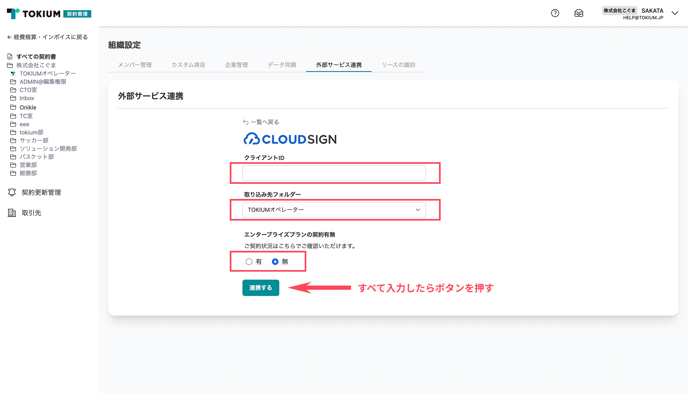Image resolution: width=688 pixels, height=393 pixels.
Task: Click the folder icon beside ソリューション開発部
Action: (13, 149)
